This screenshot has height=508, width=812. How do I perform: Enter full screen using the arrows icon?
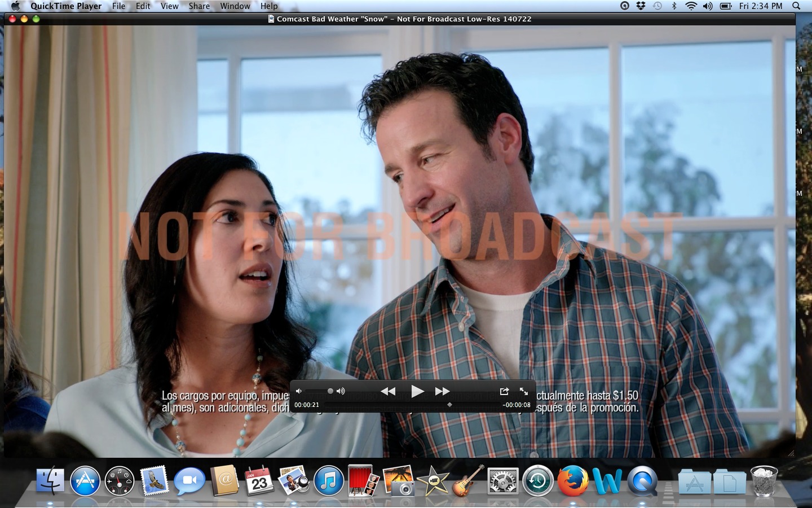[524, 391]
